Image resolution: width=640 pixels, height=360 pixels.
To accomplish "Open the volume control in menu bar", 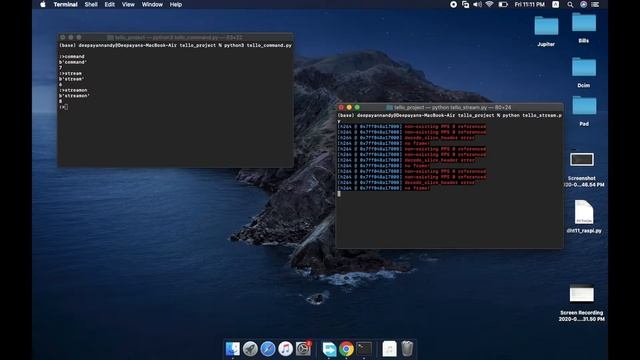I will pos(477,4).
